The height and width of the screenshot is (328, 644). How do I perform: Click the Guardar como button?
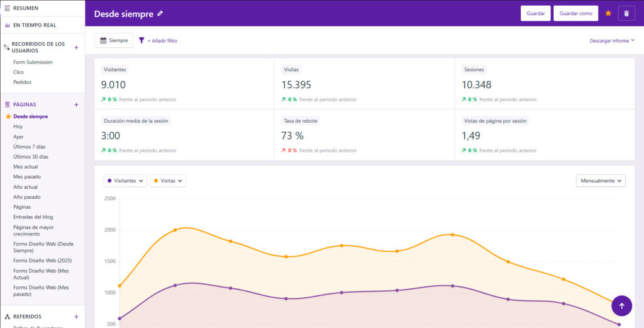[x=576, y=13]
